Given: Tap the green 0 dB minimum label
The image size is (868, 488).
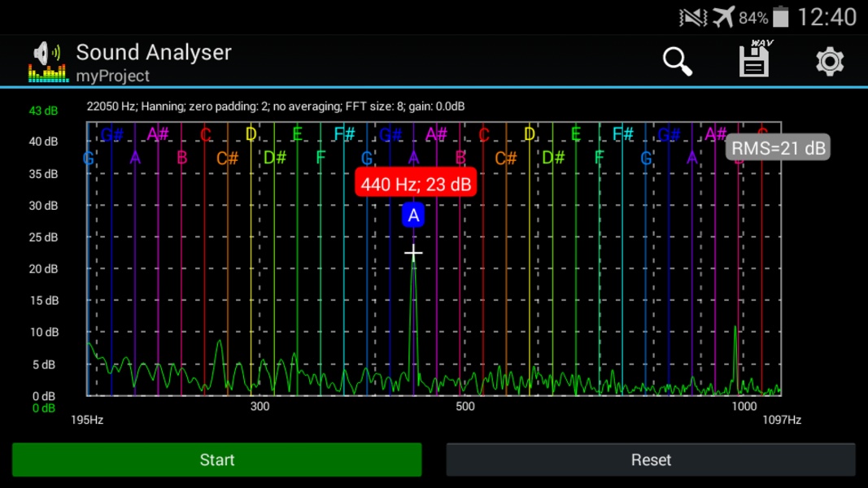Looking at the screenshot, I should point(44,408).
